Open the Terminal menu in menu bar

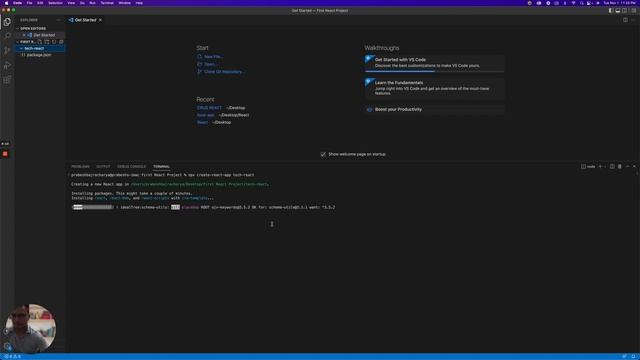pos(107,3)
